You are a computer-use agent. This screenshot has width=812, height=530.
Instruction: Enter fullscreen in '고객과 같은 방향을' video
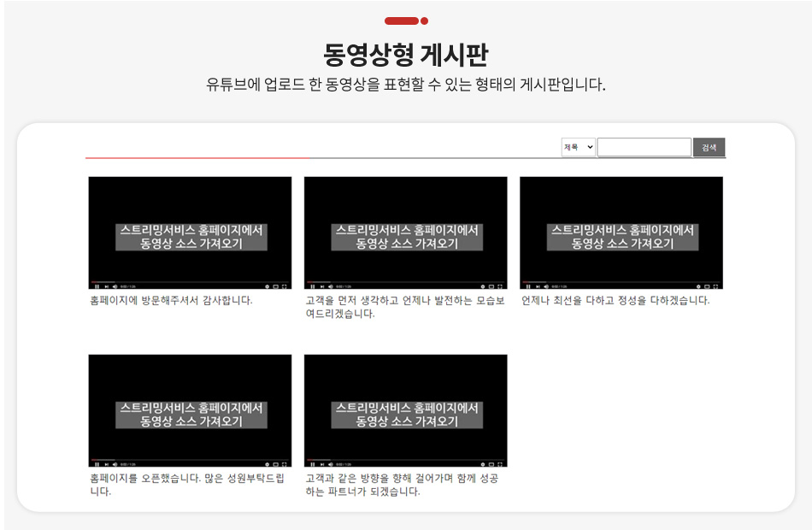(x=500, y=464)
